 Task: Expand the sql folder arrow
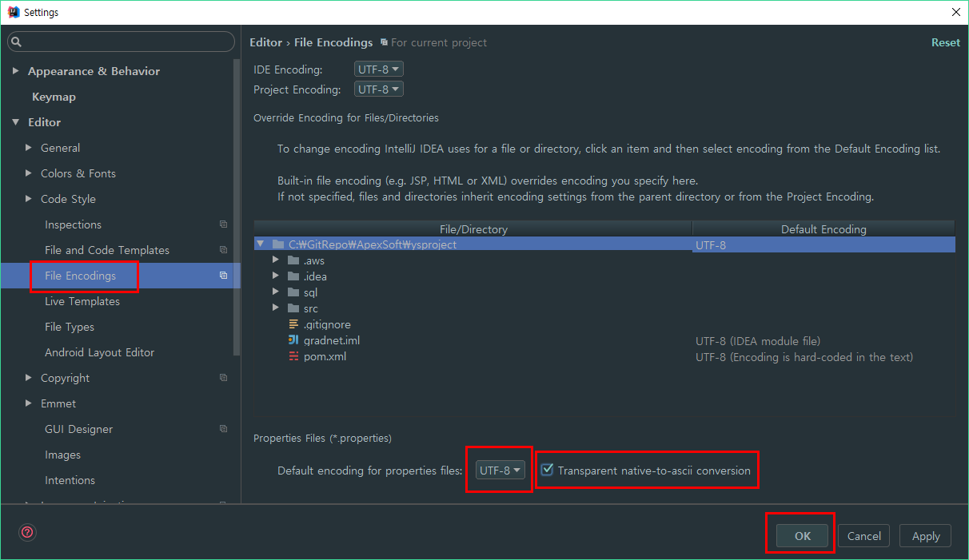(x=276, y=292)
